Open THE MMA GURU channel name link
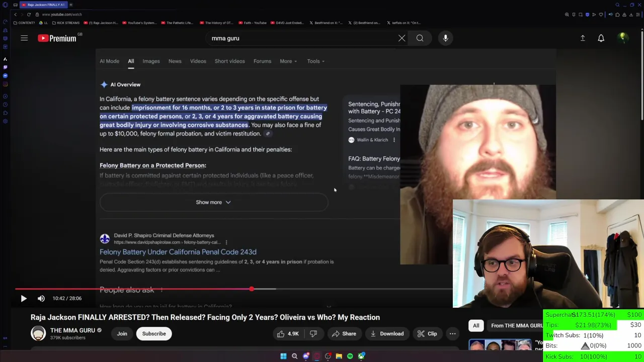This screenshot has width=644, height=362. [72, 330]
